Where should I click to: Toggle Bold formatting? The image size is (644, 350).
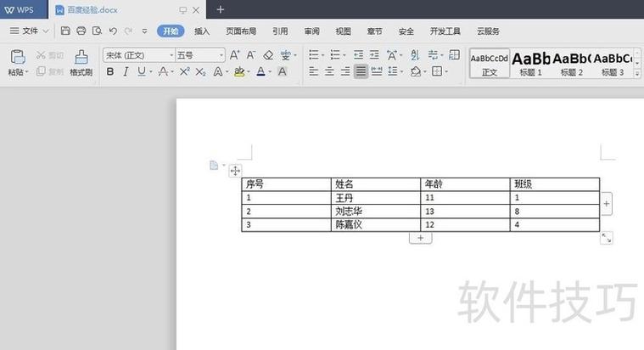pyautogui.click(x=110, y=71)
